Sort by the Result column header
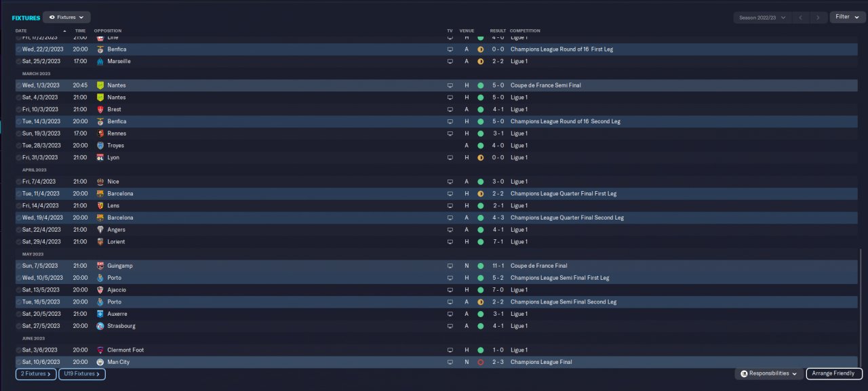Screen dimensions: 868x391 click(x=498, y=31)
